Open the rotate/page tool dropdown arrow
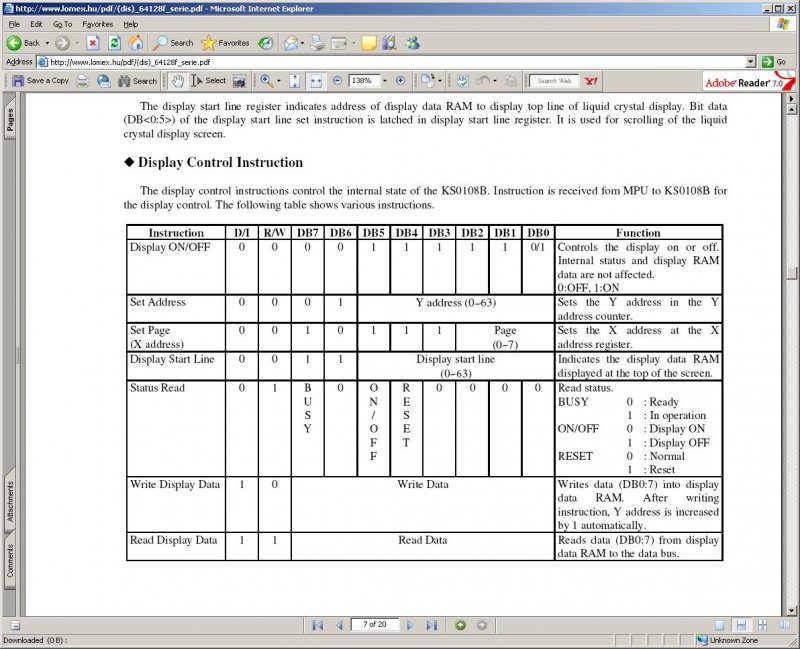800x649 pixels. 440,81
